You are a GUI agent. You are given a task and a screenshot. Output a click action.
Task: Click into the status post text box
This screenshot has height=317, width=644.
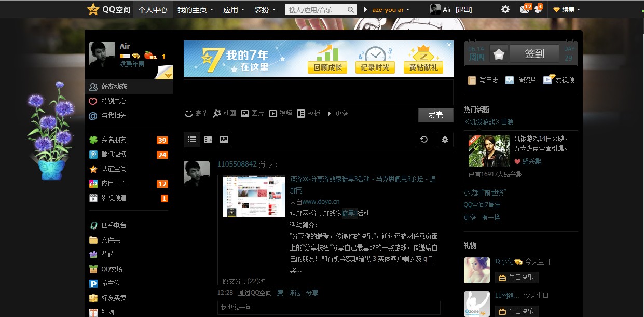pyautogui.click(x=319, y=92)
